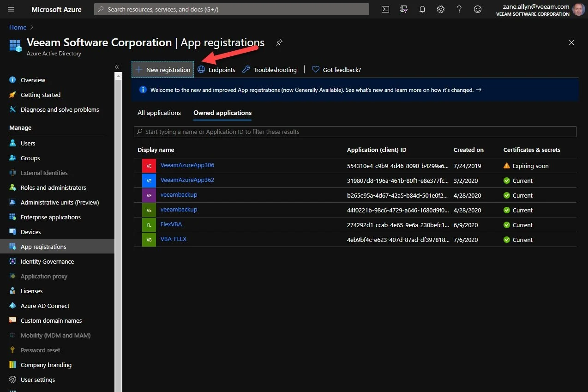The width and height of the screenshot is (588, 392).
Task: Click the red VE app icon
Action: coord(149,166)
